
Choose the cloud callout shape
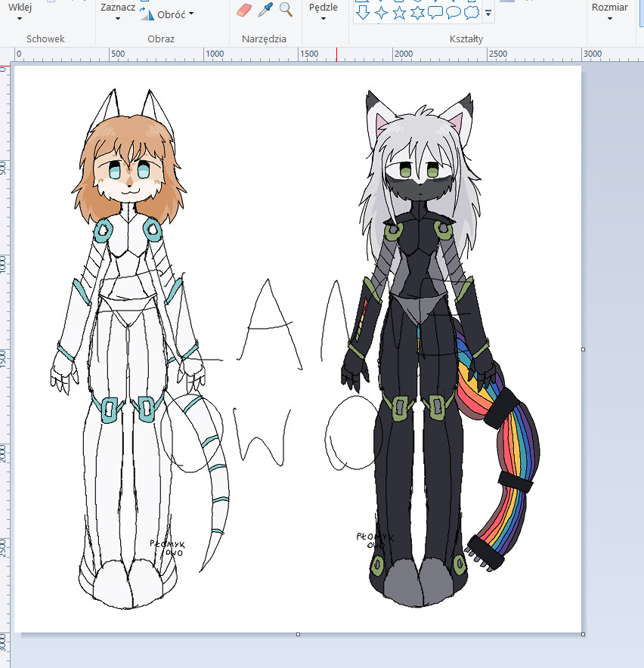472,12
